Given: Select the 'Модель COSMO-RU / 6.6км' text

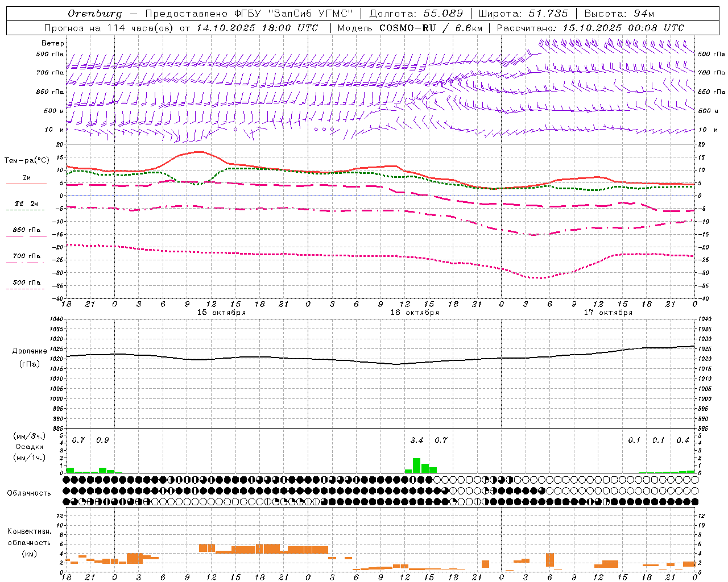Looking at the screenshot, I should [410, 28].
